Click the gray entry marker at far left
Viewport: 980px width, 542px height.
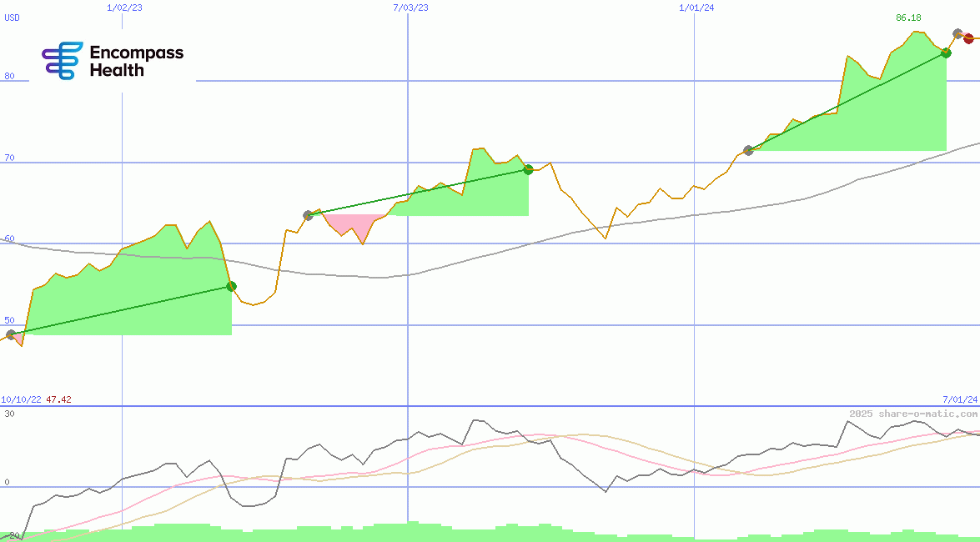11,334
